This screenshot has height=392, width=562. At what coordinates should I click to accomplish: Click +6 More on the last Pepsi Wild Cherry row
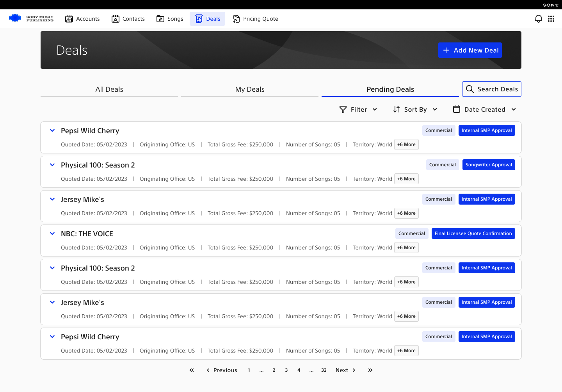406,351
